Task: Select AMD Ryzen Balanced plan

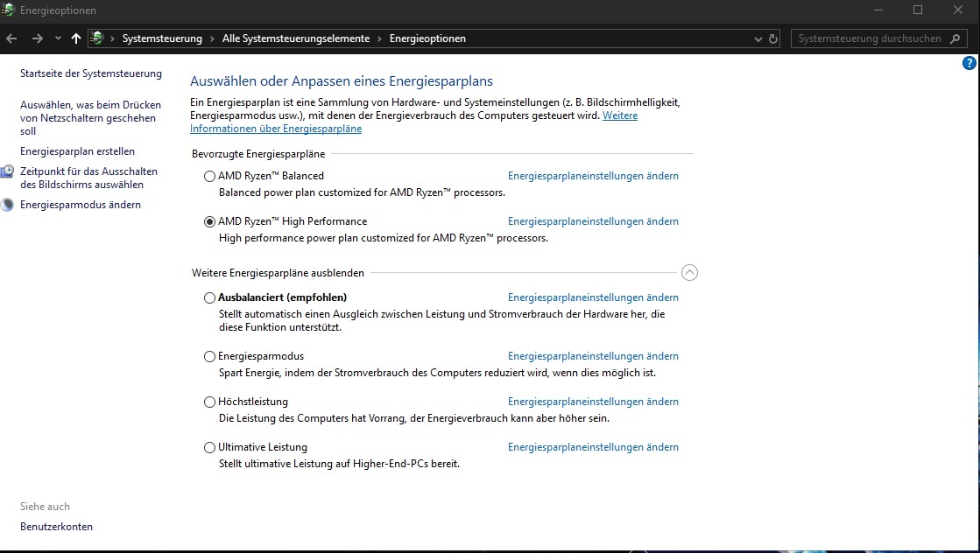Action: point(209,176)
